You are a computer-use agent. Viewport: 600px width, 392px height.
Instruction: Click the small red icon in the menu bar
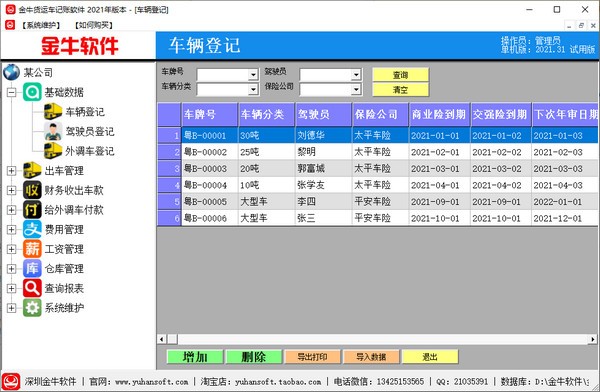pyautogui.click(x=10, y=25)
